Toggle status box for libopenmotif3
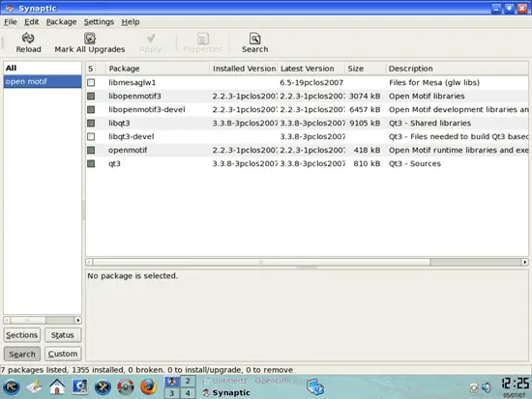Screen dimensions: 532x399 click(x=91, y=96)
